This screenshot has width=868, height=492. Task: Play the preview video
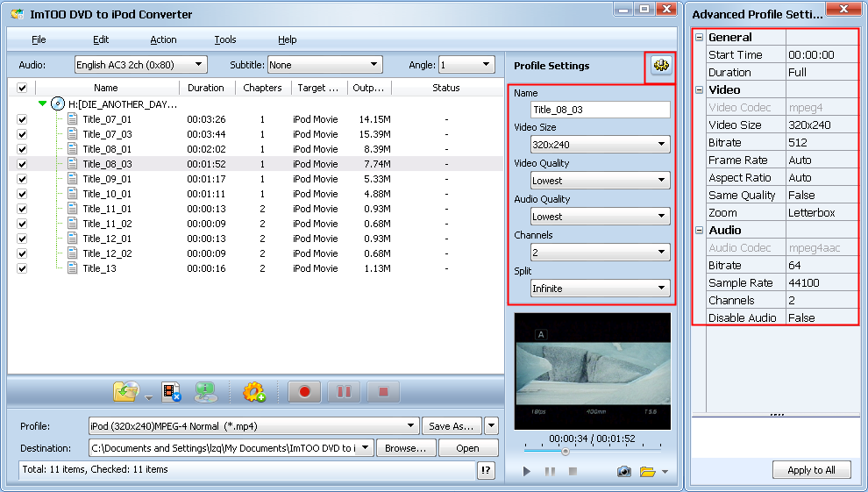[526, 472]
